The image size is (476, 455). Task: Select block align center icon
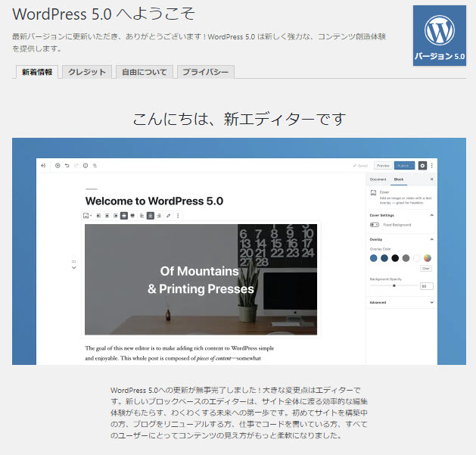107,216
